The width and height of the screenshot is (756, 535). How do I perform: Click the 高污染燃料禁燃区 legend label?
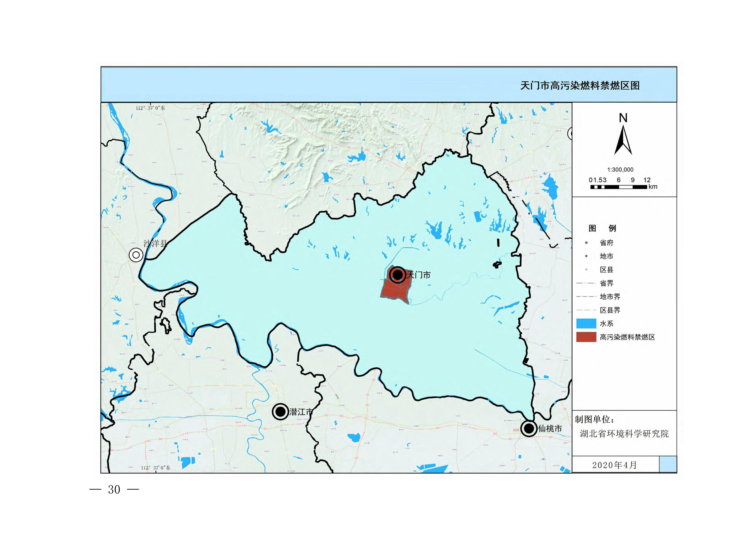click(x=627, y=337)
